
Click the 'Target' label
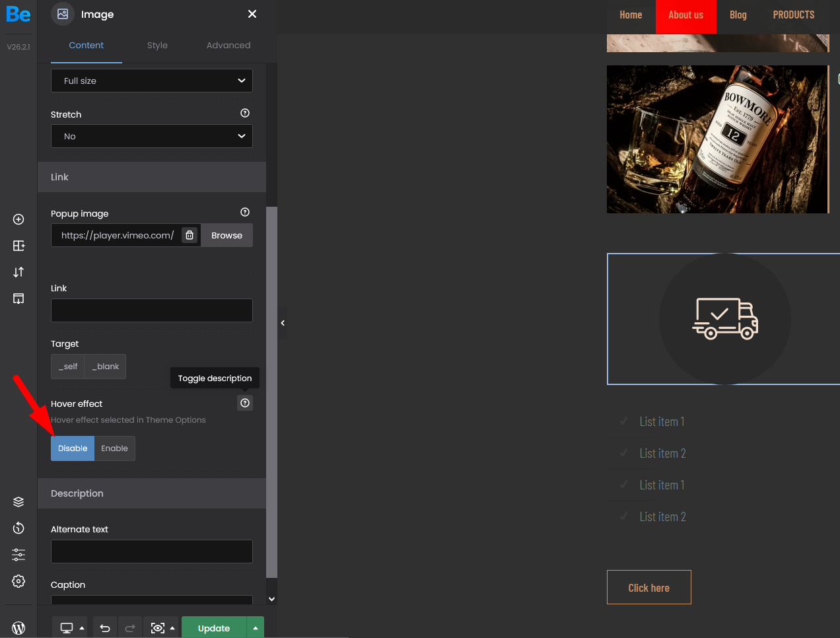point(65,343)
